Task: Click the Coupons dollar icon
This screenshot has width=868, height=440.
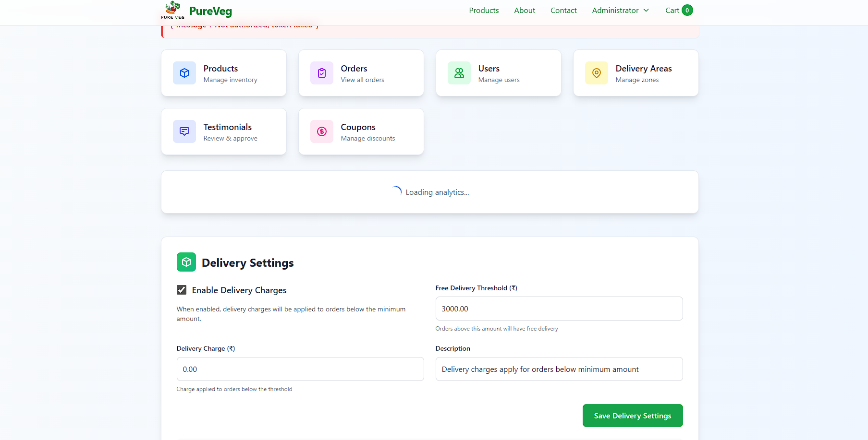Action: coord(321,131)
